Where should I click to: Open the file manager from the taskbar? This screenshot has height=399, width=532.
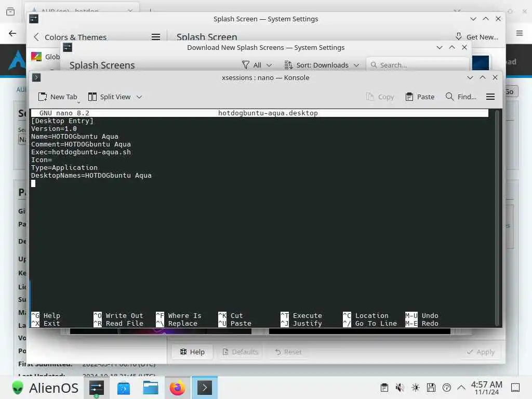(x=150, y=388)
